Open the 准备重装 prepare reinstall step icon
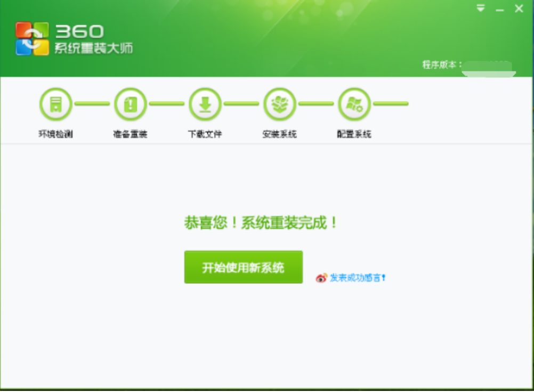This screenshot has width=534, height=392. click(x=131, y=104)
